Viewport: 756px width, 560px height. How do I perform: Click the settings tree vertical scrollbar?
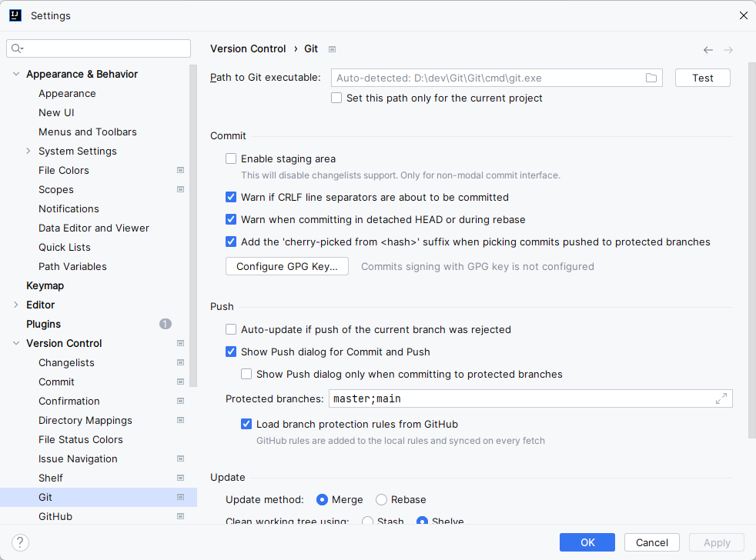[193, 225]
